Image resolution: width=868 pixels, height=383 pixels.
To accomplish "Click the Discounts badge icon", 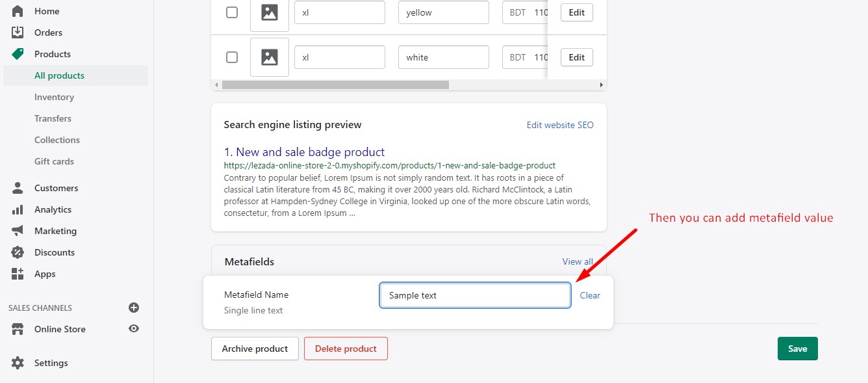I will point(18,252).
